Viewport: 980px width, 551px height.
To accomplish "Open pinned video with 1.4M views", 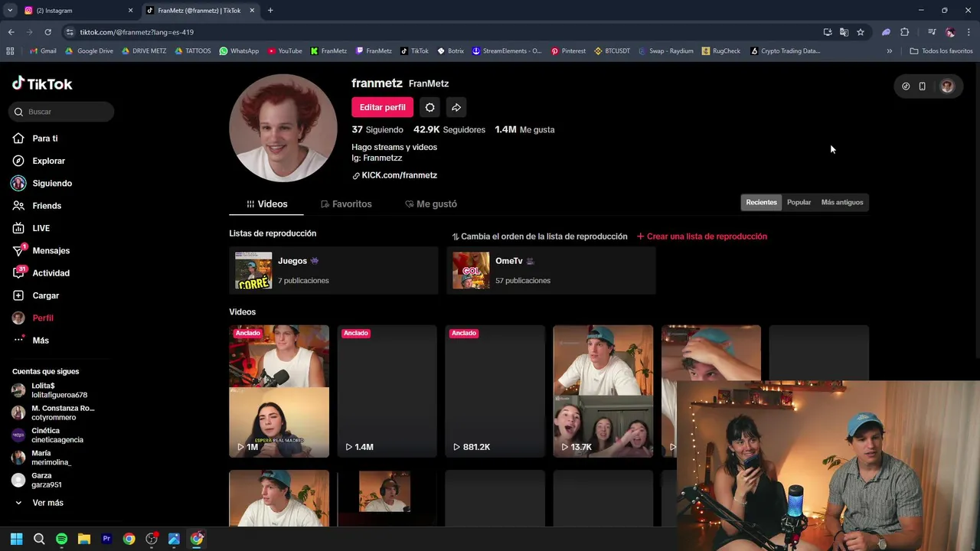I will pos(387,391).
